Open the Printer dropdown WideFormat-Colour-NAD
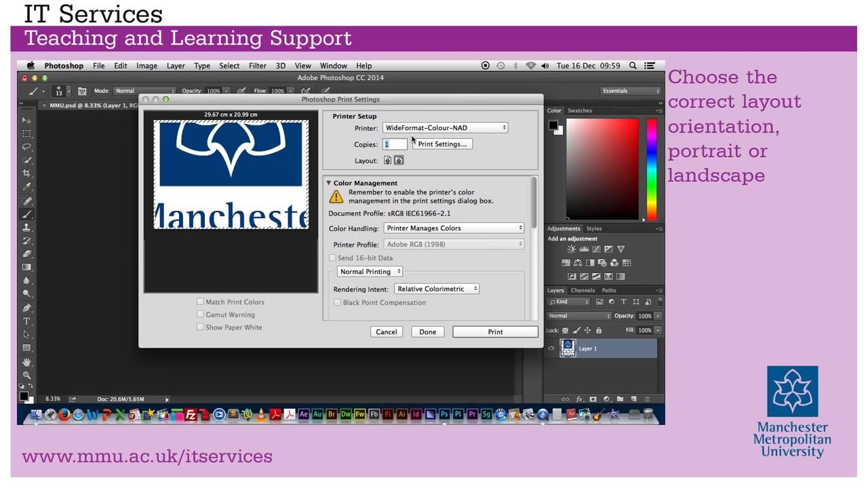The image size is (868, 488). (445, 127)
